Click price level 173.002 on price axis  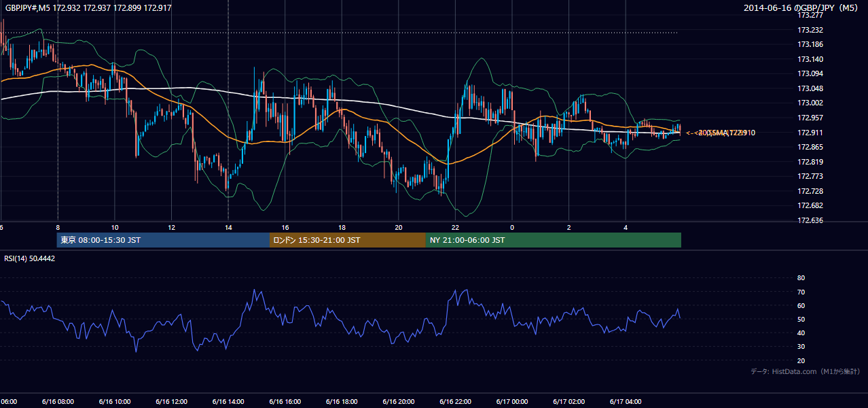point(810,103)
